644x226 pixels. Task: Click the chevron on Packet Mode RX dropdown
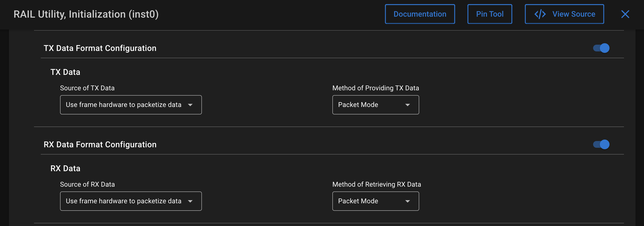pos(407,201)
